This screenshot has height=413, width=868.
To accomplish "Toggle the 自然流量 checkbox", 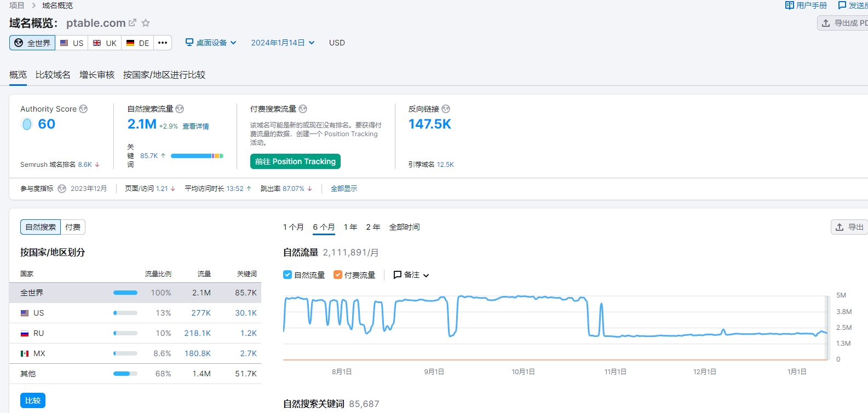I will (288, 275).
